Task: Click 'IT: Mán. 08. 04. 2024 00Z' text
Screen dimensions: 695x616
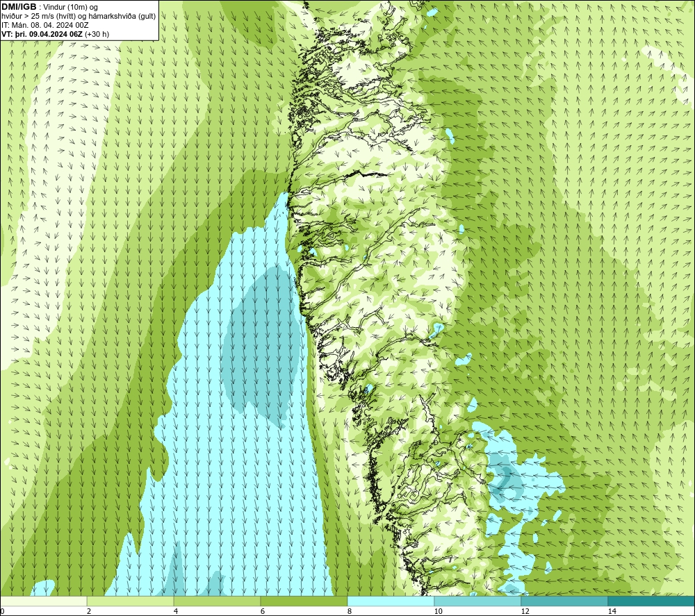Action: tap(44, 25)
